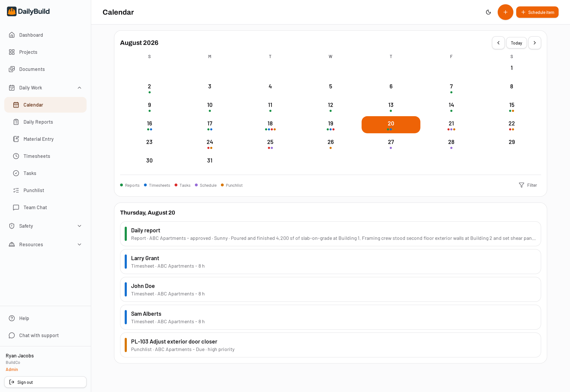570x392 pixels.
Task: Open Timesheets in the sidebar
Action: tap(45, 156)
